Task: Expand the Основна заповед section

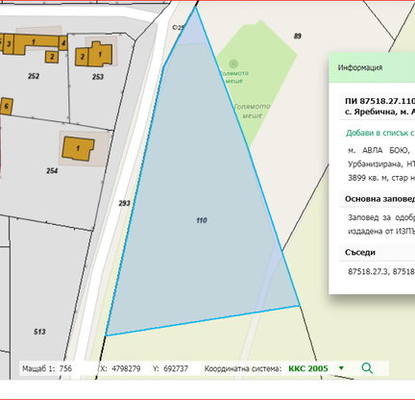Action: click(x=380, y=199)
